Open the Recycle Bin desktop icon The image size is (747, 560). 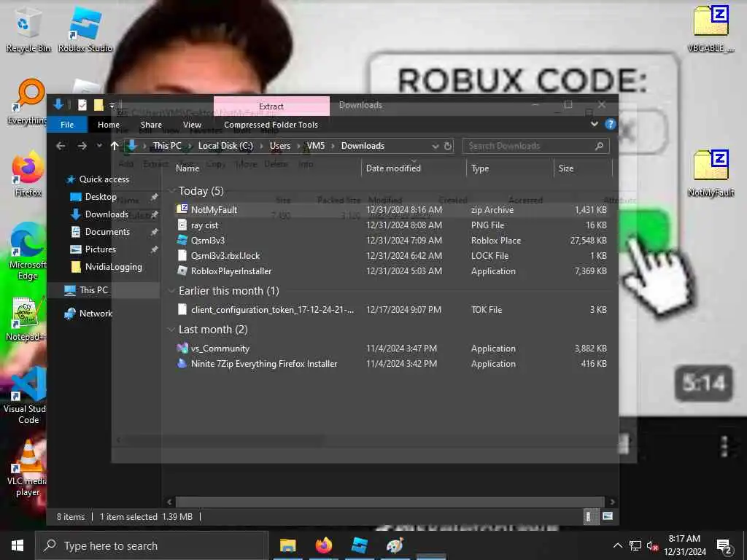(28, 29)
